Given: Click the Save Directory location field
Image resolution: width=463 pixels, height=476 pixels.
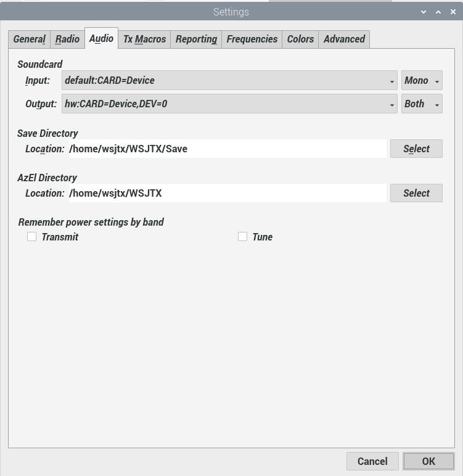Looking at the screenshot, I should pyautogui.click(x=227, y=149).
